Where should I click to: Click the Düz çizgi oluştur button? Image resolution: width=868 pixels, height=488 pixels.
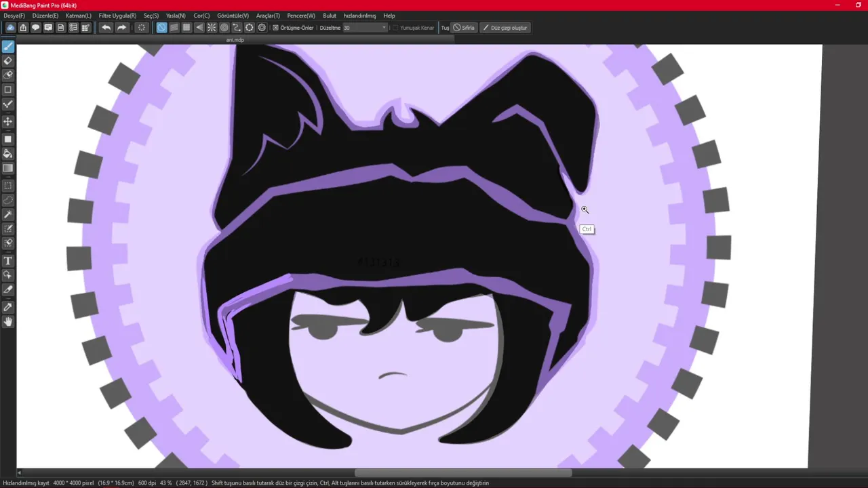tap(505, 28)
